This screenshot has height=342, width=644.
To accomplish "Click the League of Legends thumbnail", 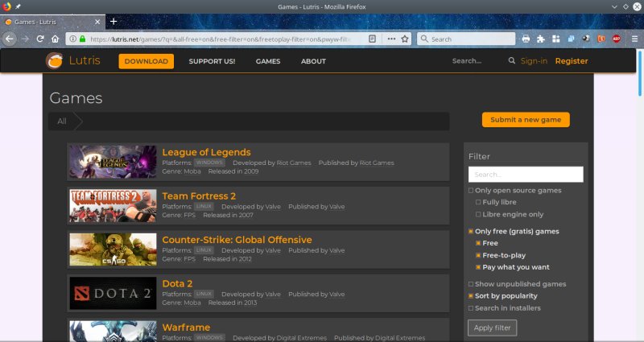I will pos(113,162).
